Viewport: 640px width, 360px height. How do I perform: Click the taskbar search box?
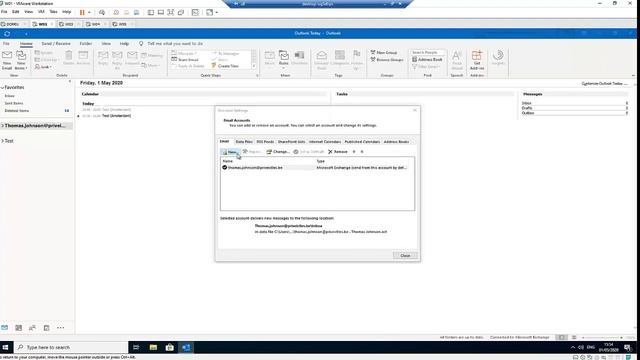tap(71, 347)
